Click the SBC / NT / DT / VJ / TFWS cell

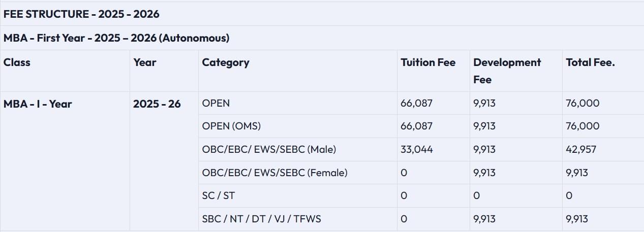(261, 219)
